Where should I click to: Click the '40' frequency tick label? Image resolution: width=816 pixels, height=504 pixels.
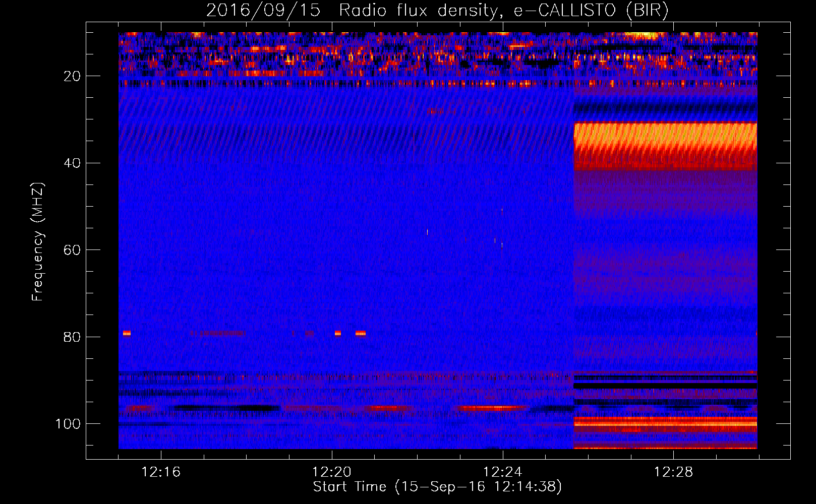click(x=72, y=163)
